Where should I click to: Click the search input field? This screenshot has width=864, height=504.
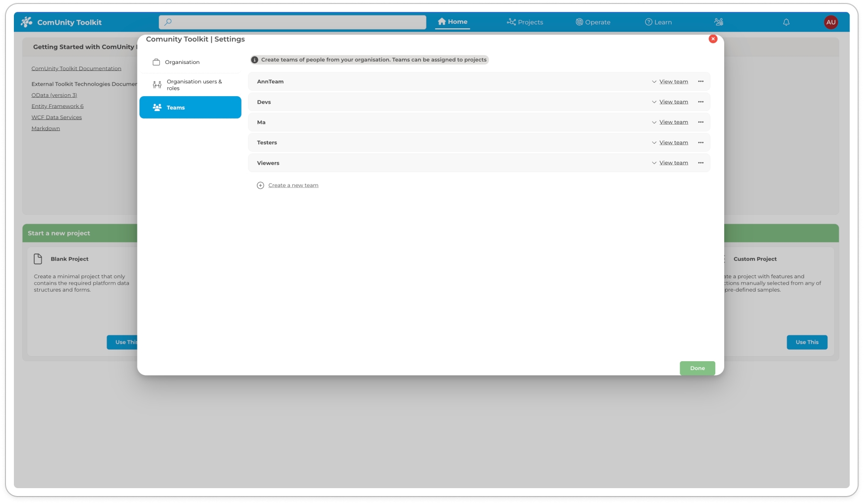[x=292, y=22]
